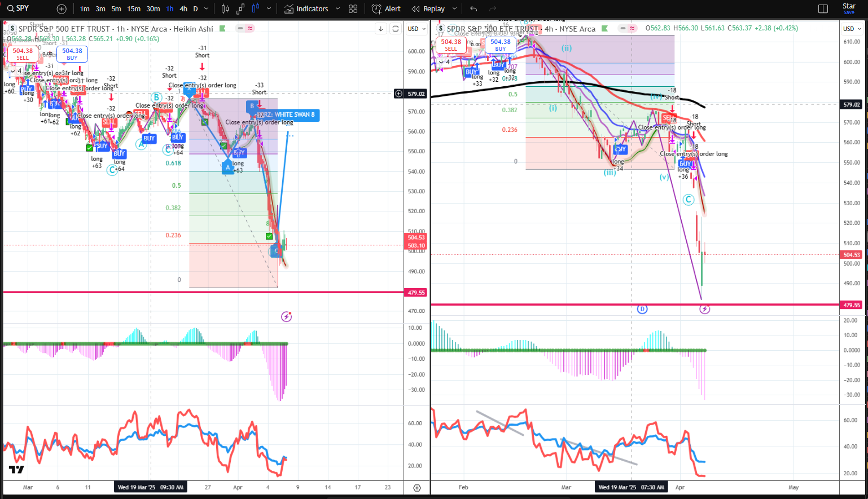Open the indicator templates grid icon
This screenshot has width=868, height=499.
tap(353, 9)
